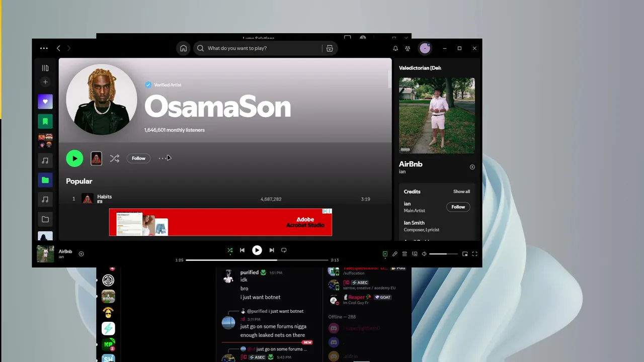The height and width of the screenshot is (362, 644).
Task: Follow the artist OsamaSon
Action: click(138, 158)
